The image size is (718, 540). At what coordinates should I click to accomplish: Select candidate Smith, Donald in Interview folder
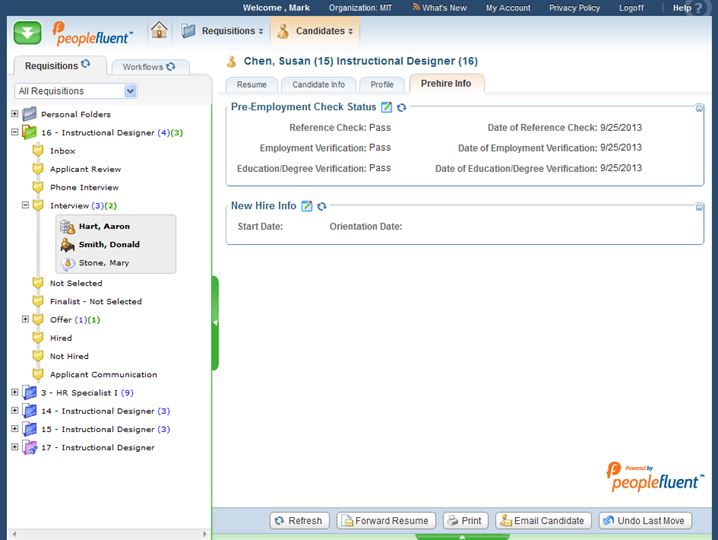(x=109, y=244)
